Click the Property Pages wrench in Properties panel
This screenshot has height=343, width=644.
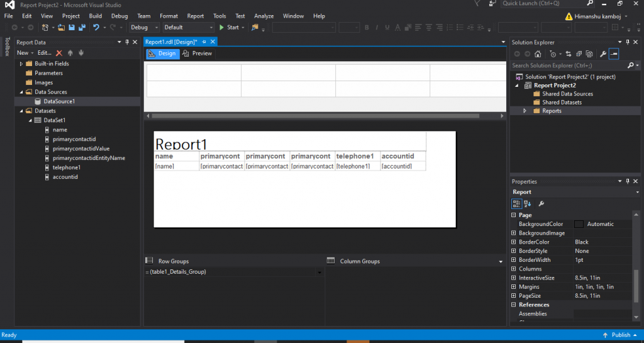point(541,204)
